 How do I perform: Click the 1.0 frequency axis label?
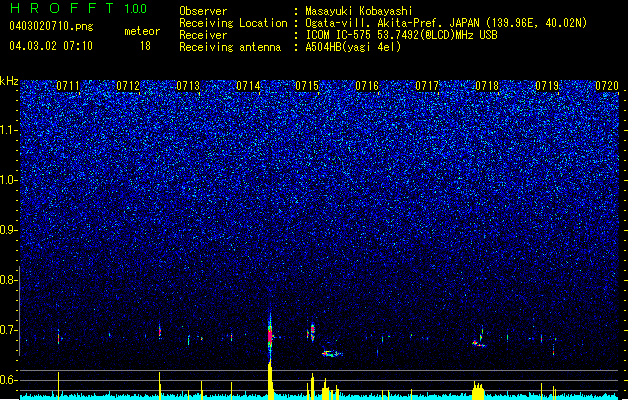coord(9,180)
